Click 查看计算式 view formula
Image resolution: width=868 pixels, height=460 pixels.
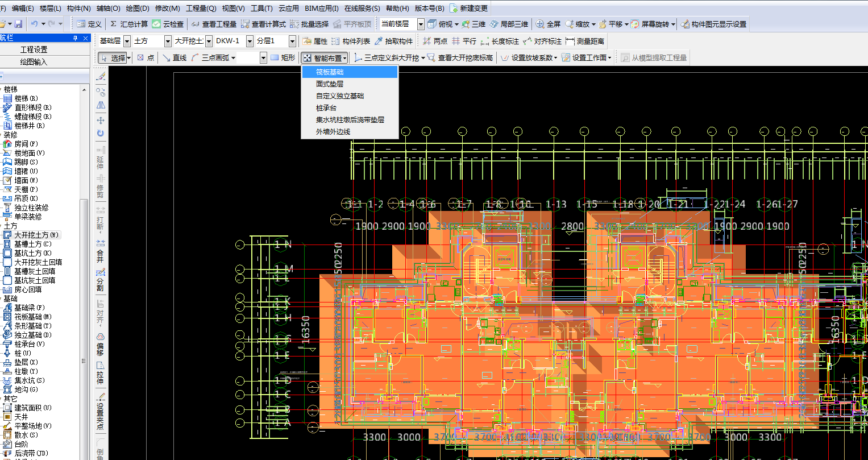click(x=263, y=24)
